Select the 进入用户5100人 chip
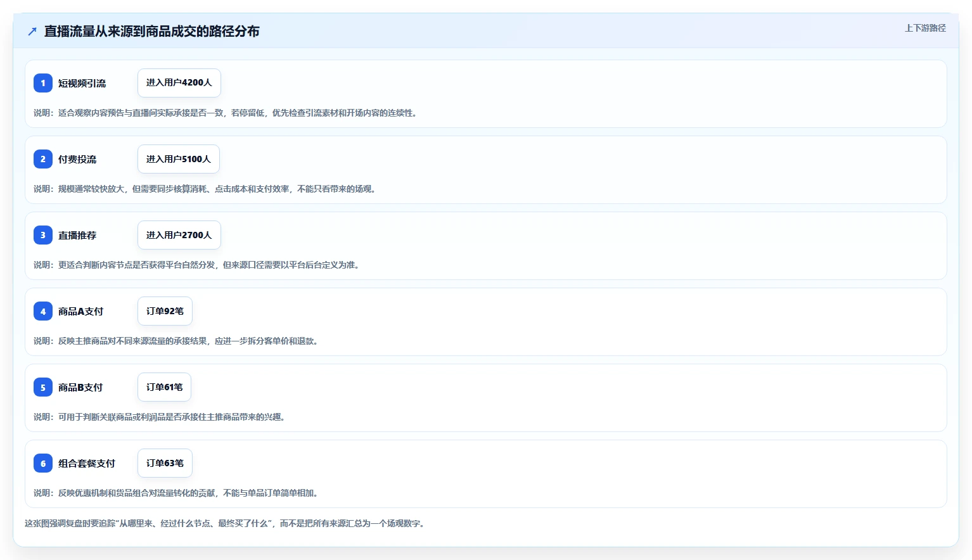This screenshot has width=972, height=560. pyautogui.click(x=179, y=159)
